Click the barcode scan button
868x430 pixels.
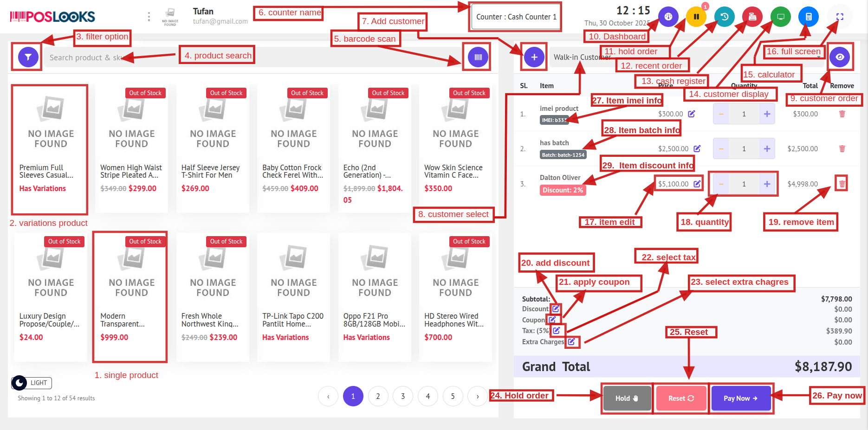(478, 57)
